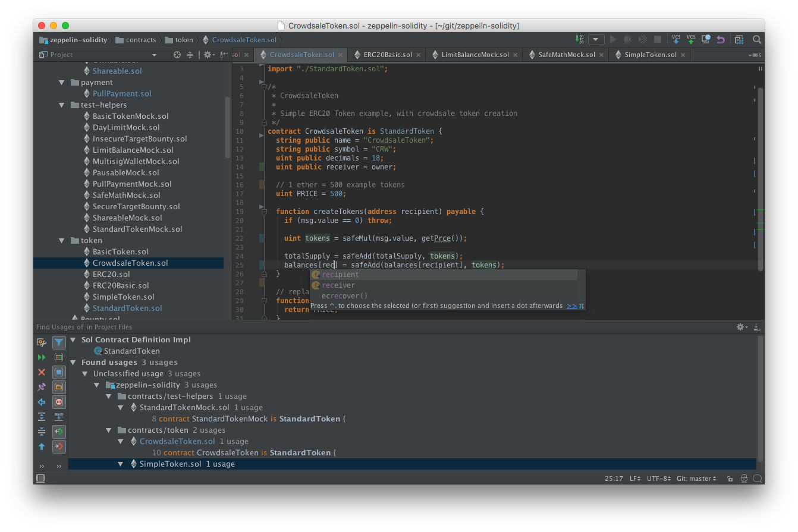This screenshot has height=532, width=798.
Task: Select SimpleToken.sol in the project tree
Action: tap(123, 297)
